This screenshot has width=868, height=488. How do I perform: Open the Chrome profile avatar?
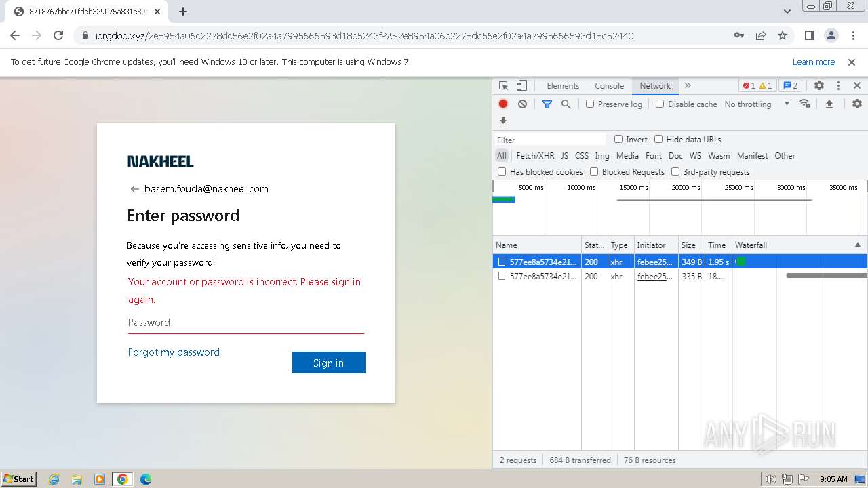click(831, 35)
